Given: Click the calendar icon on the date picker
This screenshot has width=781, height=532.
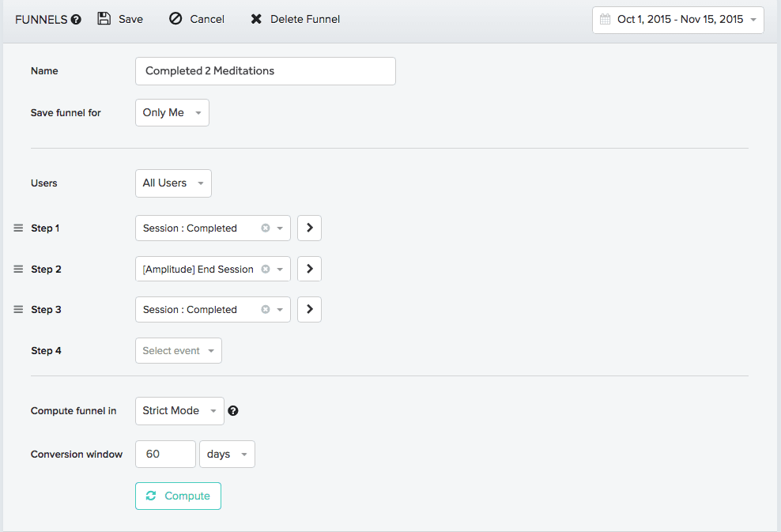Looking at the screenshot, I should click(606, 20).
